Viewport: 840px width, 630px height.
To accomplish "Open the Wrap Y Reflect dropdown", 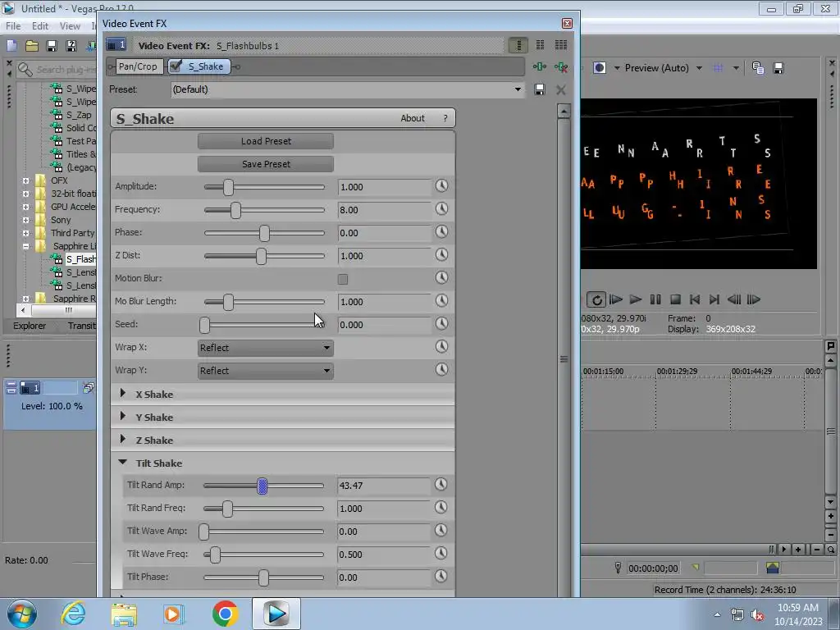I will coord(265,371).
